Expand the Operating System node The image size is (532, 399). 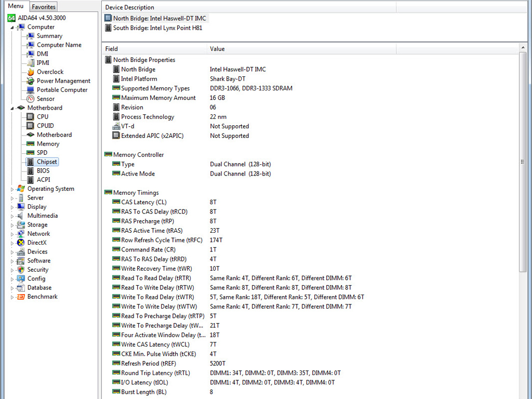tap(12, 189)
